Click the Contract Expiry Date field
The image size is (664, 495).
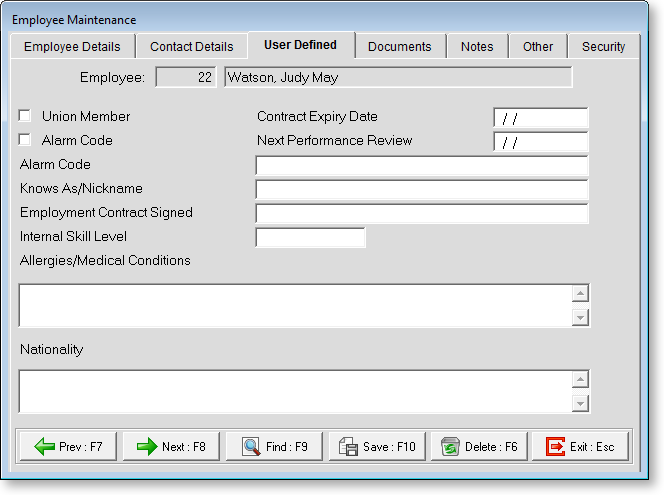pos(540,118)
